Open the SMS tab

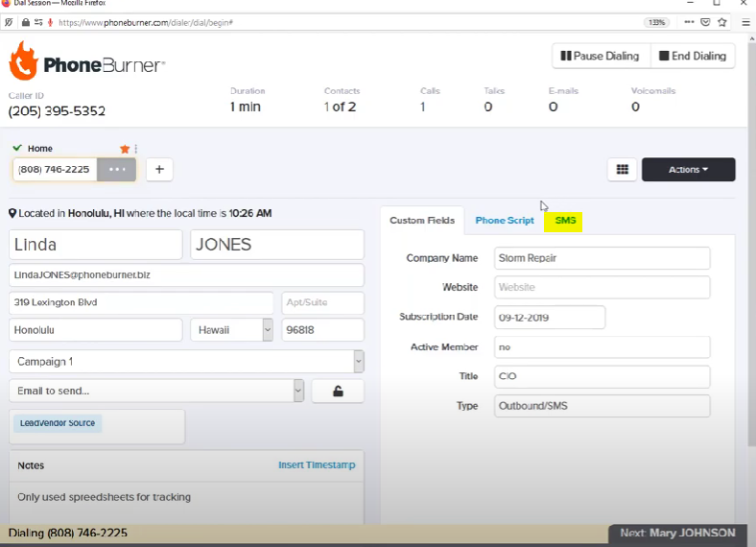tap(563, 222)
